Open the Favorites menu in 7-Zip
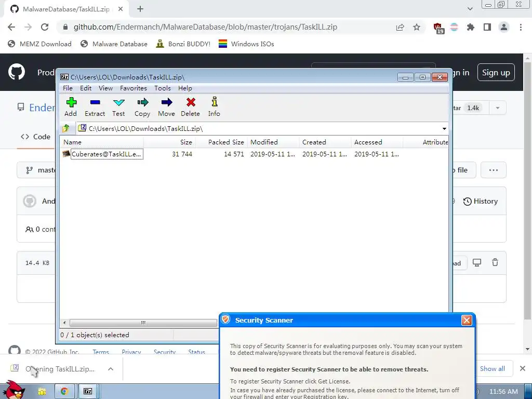Viewport: 532px width, 399px height. tap(134, 88)
